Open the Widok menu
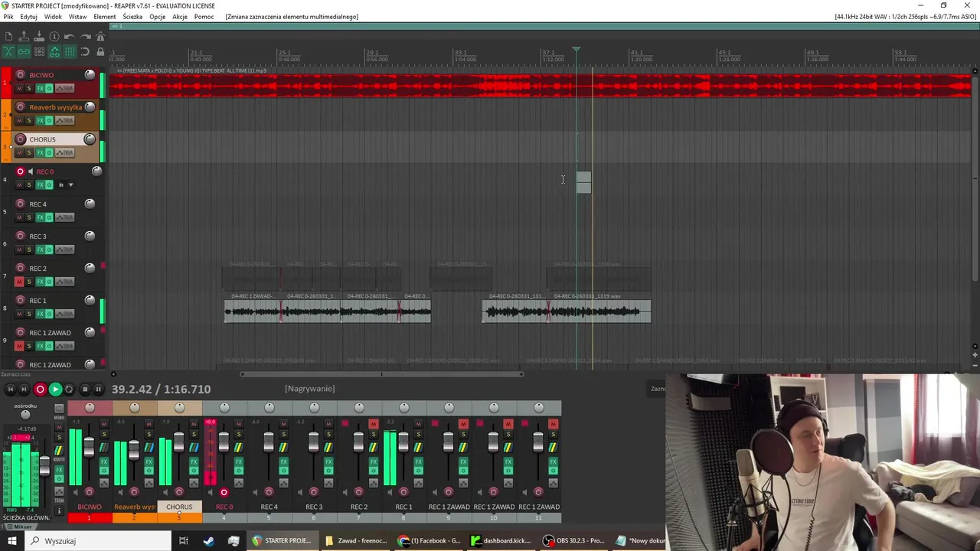The height and width of the screenshot is (551, 980). 53,17
